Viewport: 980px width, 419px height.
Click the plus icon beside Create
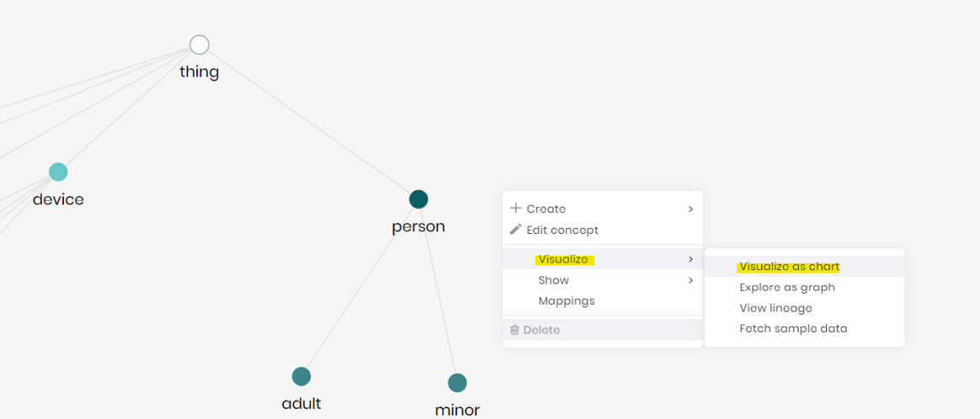pyautogui.click(x=516, y=209)
